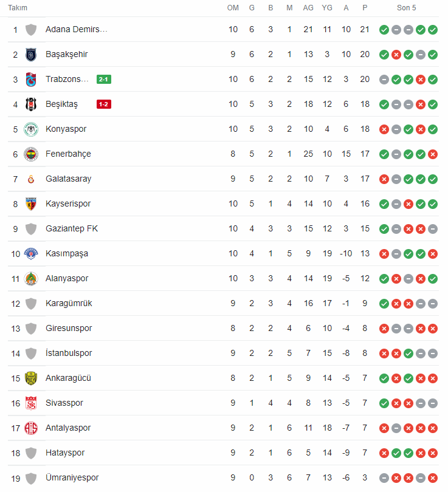The width and height of the screenshot is (448, 492).
Task: Click the P points column header
Action: 365,8
